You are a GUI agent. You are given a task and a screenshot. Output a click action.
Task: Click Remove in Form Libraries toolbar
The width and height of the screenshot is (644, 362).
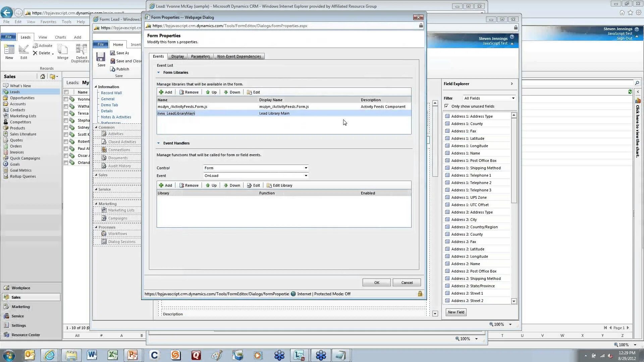(189, 92)
